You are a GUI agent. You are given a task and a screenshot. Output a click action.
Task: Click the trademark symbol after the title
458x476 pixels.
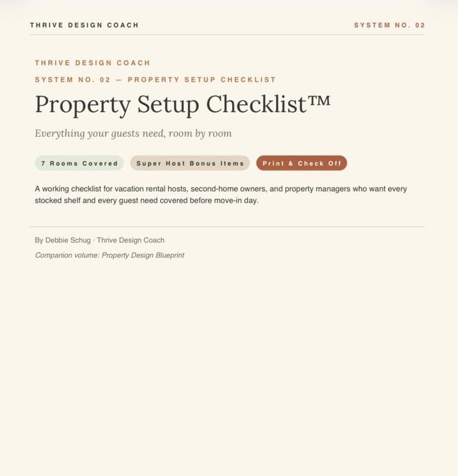[319, 101]
